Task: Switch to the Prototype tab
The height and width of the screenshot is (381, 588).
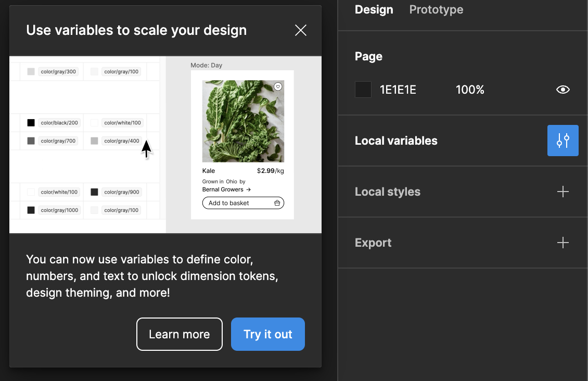Action: (x=436, y=9)
